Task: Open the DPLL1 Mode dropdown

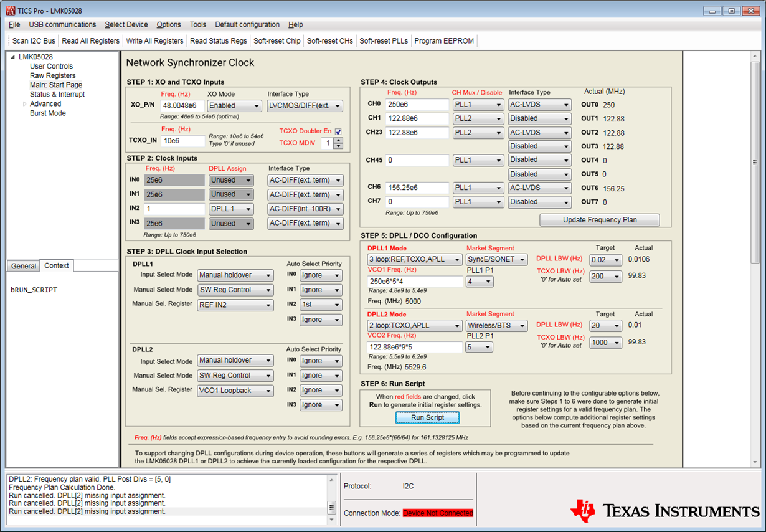Action: pos(415,259)
